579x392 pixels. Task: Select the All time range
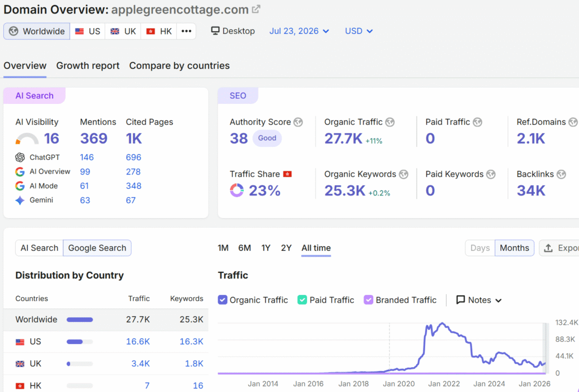point(316,248)
